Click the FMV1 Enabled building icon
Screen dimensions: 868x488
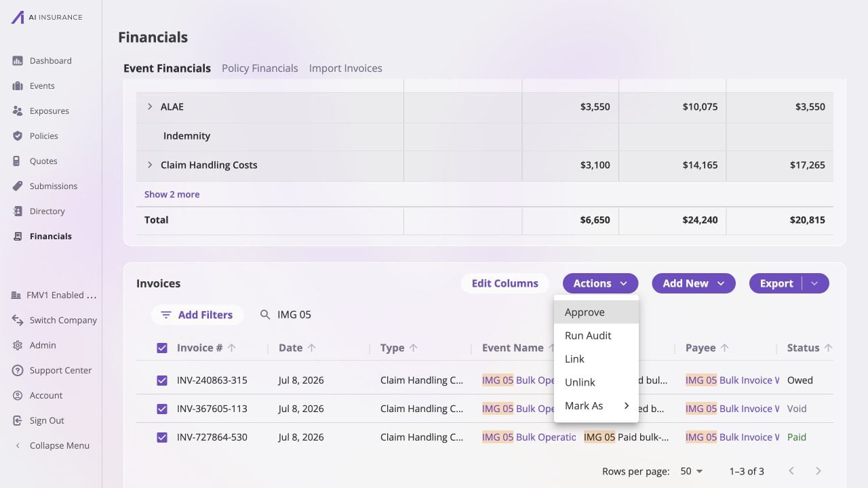click(x=17, y=296)
